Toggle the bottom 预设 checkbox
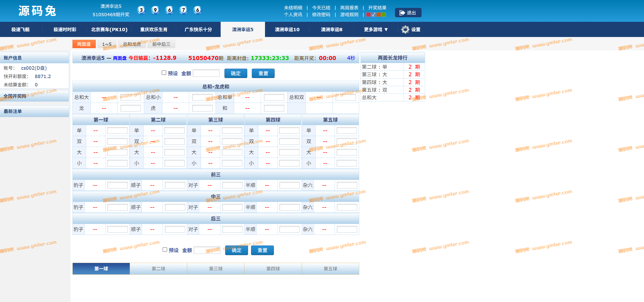Screen dimensions: 644x302 (x=165, y=250)
